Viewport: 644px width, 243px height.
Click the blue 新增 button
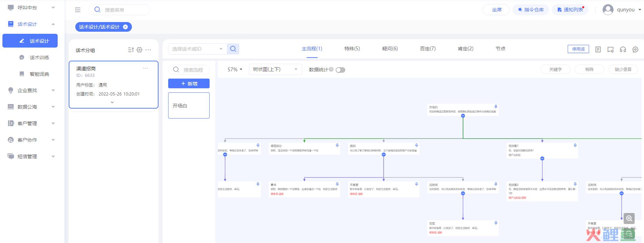click(189, 83)
